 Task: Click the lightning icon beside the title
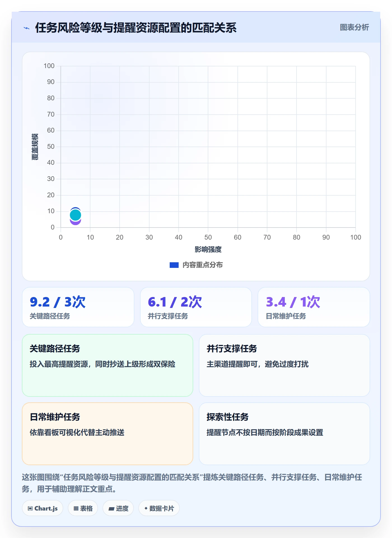(27, 28)
